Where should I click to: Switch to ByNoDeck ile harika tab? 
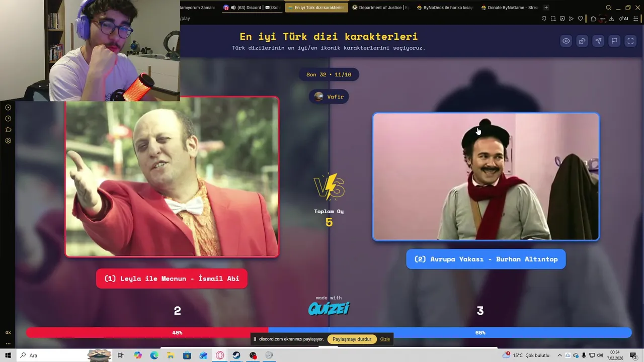(x=445, y=8)
